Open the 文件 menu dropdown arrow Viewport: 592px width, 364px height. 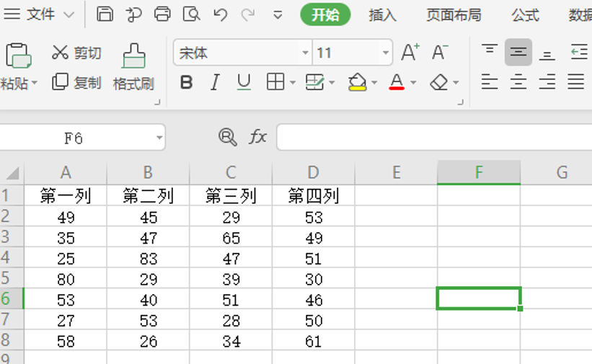(x=69, y=15)
